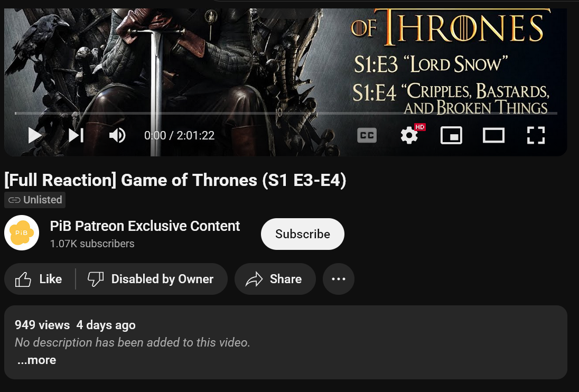Enter full screen mode
The width and height of the screenshot is (579, 392).
tap(536, 135)
